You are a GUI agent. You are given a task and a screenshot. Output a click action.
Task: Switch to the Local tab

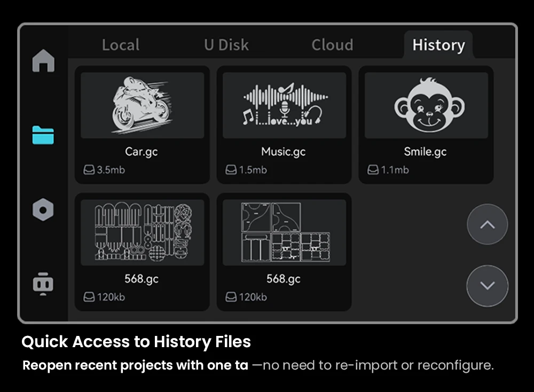pos(121,45)
